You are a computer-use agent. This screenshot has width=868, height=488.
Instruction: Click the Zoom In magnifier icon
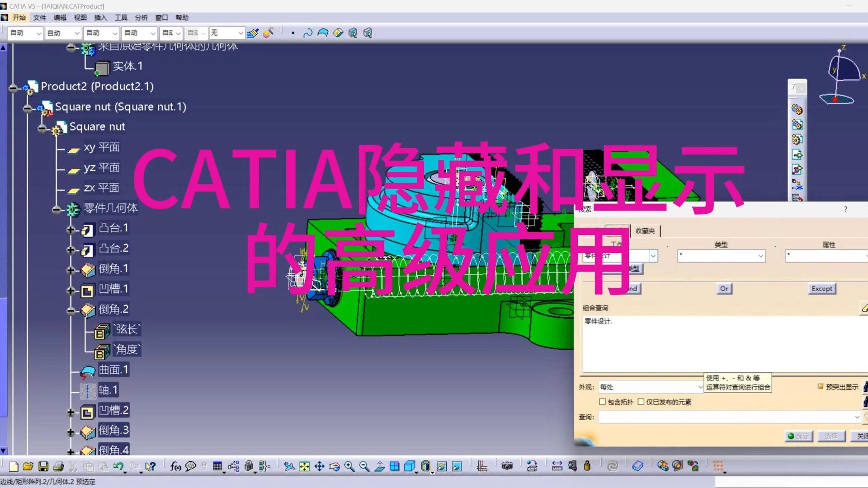tap(349, 466)
